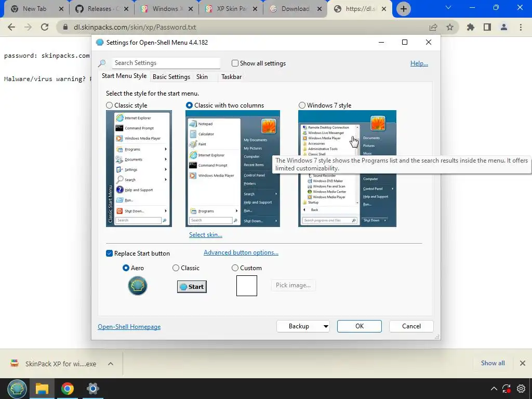
Task: Click the Aero shell start button image
Action: tap(137, 286)
